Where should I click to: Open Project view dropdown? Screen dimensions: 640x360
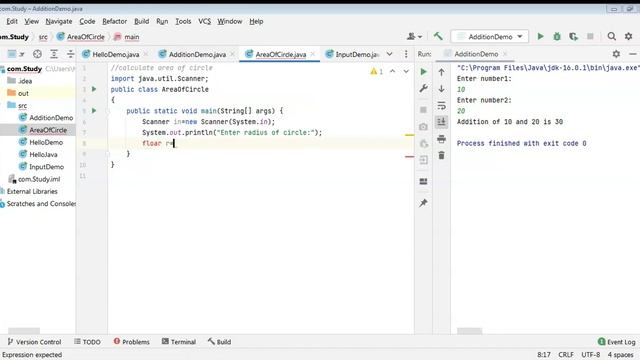16,54
